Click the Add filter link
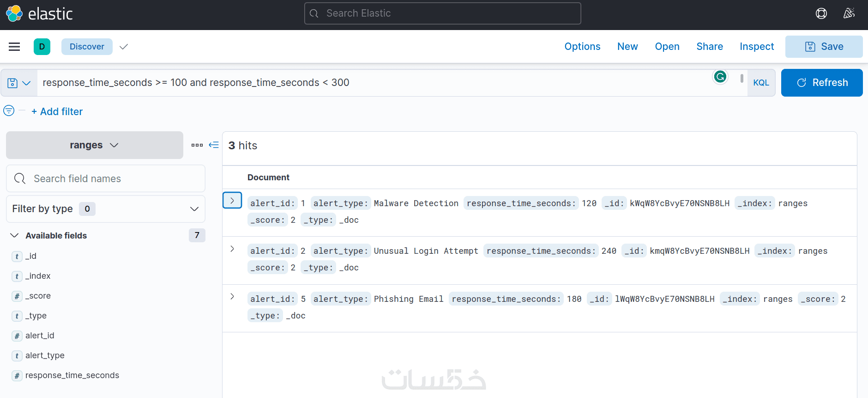868x398 pixels. 57,111
